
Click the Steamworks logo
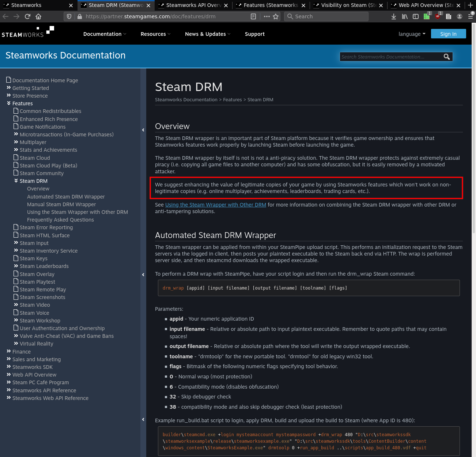28,32
